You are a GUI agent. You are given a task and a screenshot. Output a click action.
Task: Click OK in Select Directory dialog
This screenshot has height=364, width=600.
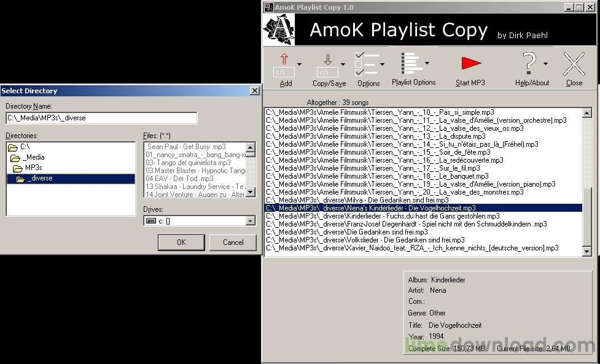pos(181,242)
